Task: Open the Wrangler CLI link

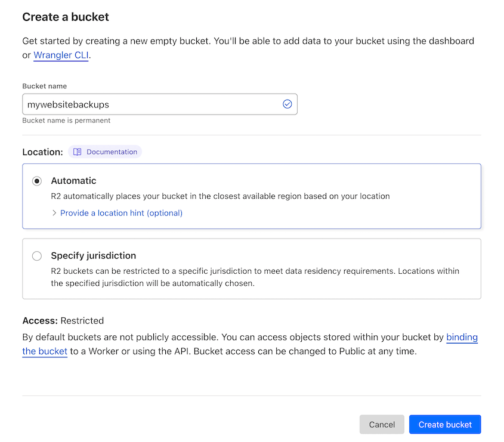Action: [x=61, y=55]
